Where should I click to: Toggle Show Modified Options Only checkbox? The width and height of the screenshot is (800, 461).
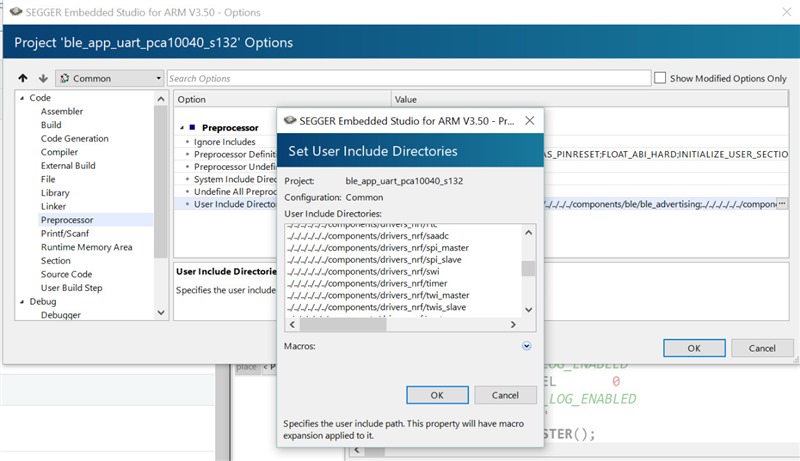click(x=660, y=78)
